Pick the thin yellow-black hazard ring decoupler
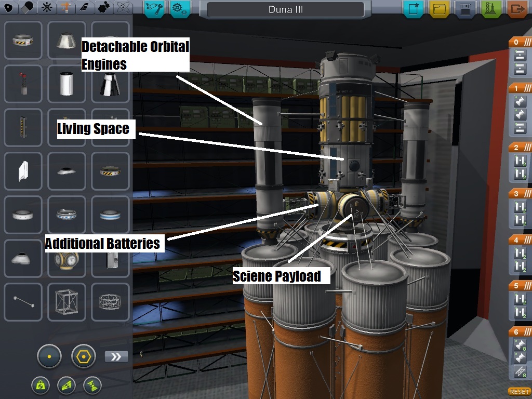This screenshot has height=399, width=532. click(x=110, y=170)
